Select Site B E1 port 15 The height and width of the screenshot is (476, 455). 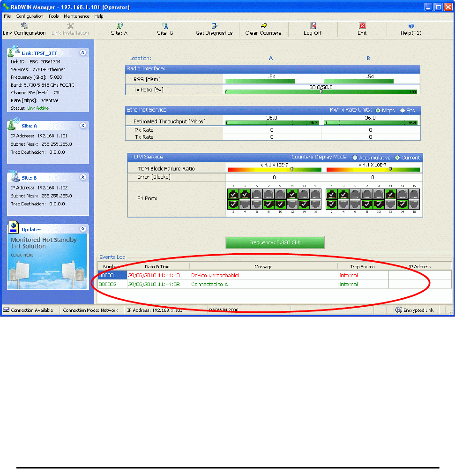[414, 194]
